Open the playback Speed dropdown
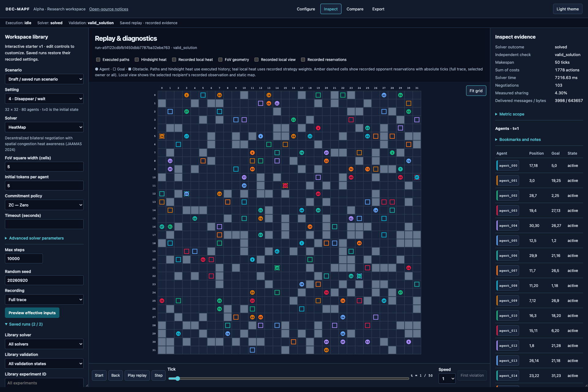 447,379
